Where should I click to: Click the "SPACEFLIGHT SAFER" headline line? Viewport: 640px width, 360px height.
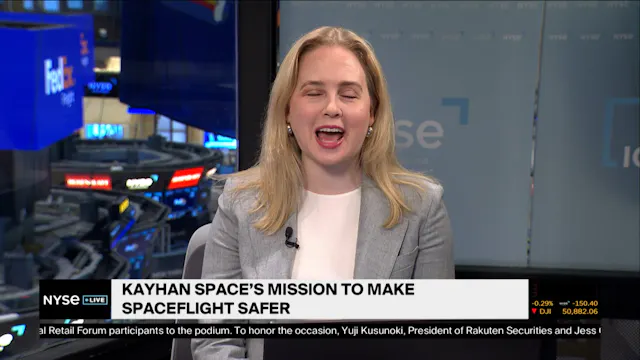point(206,309)
